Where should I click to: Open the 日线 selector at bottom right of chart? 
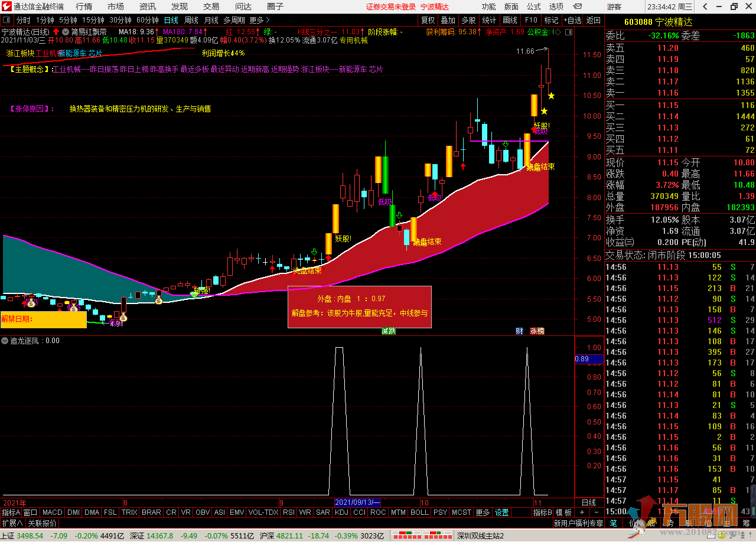coord(589,502)
